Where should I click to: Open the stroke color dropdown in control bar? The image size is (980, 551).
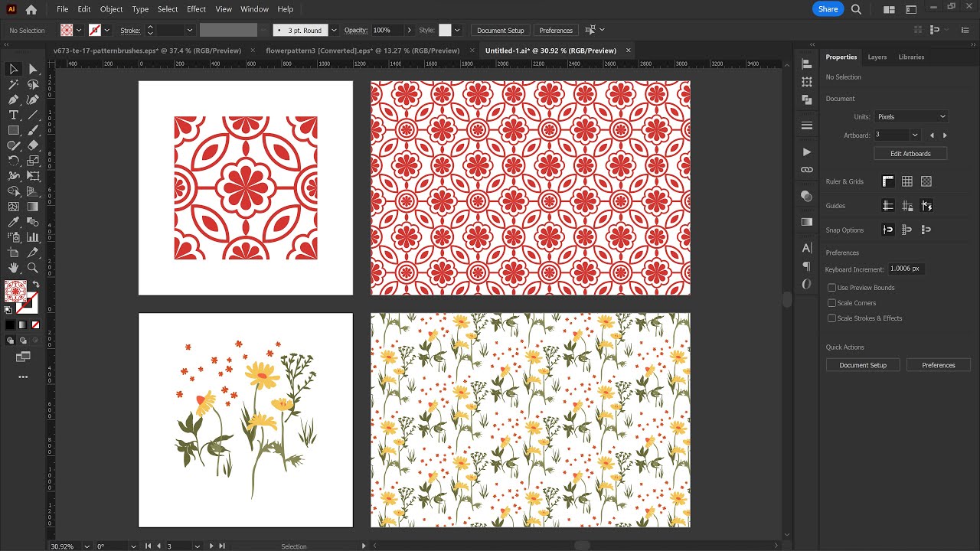pyautogui.click(x=107, y=30)
